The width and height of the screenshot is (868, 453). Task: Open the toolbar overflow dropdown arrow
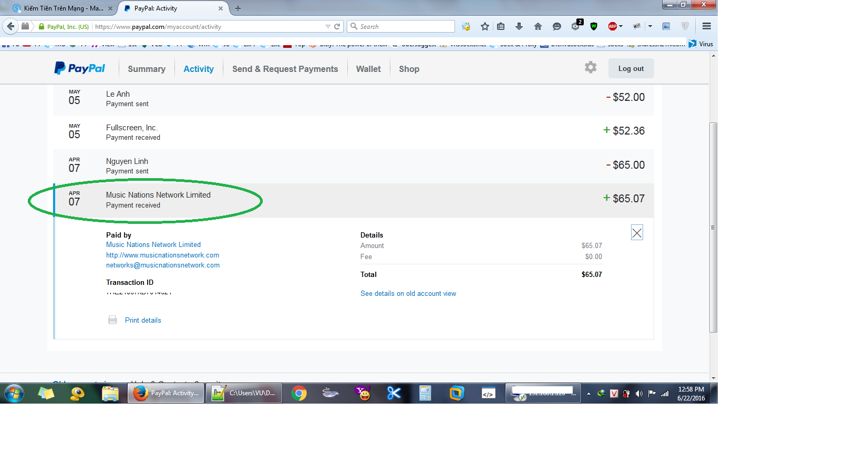pyautogui.click(x=650, y=26)
